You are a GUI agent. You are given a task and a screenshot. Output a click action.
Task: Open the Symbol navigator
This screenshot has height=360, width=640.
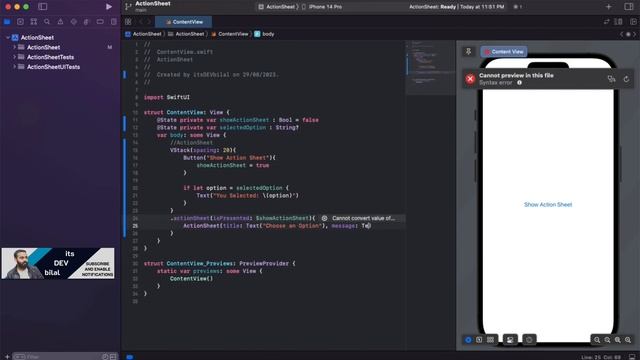[x=34, y=22]
